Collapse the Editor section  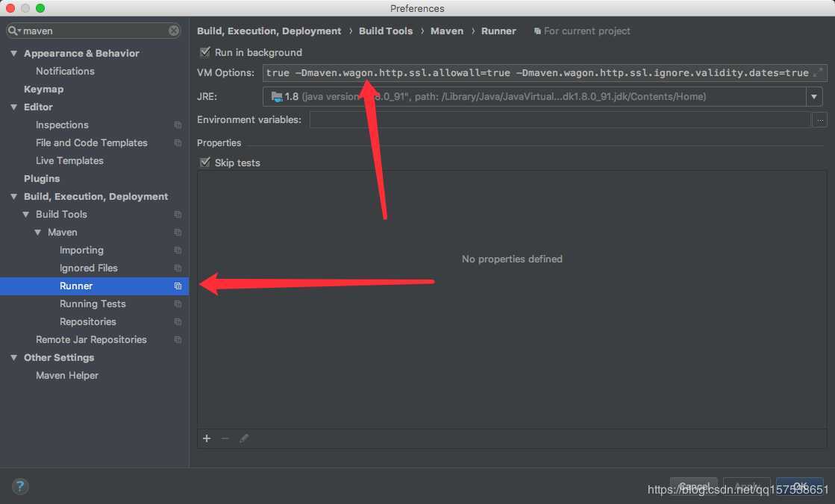(14, 107)
